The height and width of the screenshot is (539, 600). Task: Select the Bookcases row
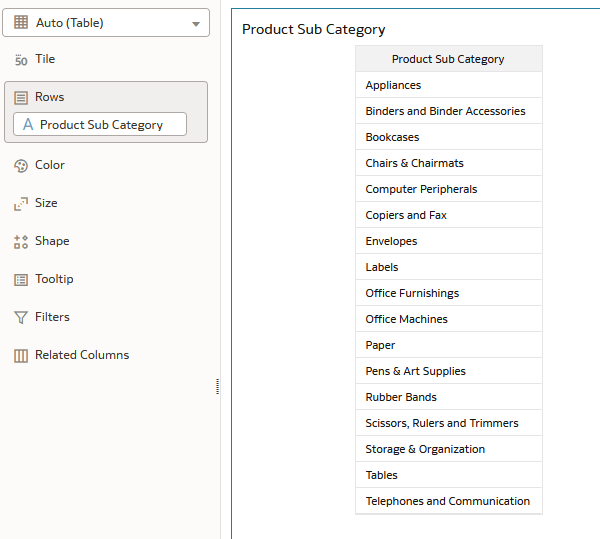click(449, 137)
